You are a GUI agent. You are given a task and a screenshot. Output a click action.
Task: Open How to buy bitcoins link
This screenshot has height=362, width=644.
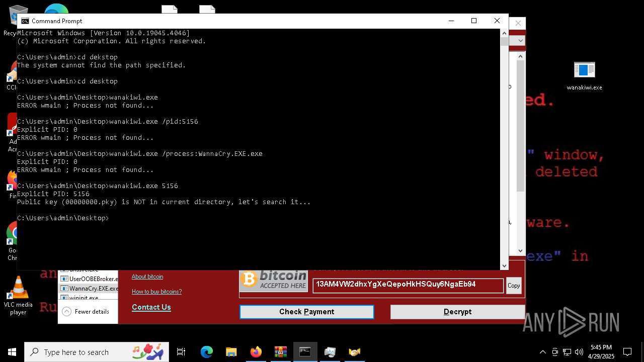coord(156,292)
